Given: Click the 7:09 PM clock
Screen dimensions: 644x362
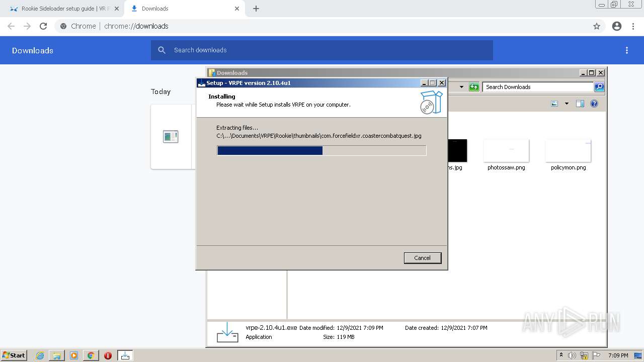Looking at the screenshot, I should pyautogui.click(x=618, y=355).
